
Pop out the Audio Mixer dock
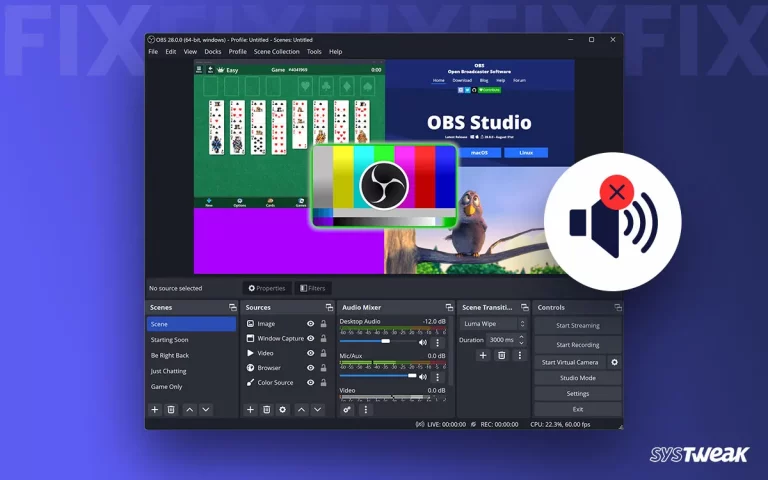pos(449,308)
